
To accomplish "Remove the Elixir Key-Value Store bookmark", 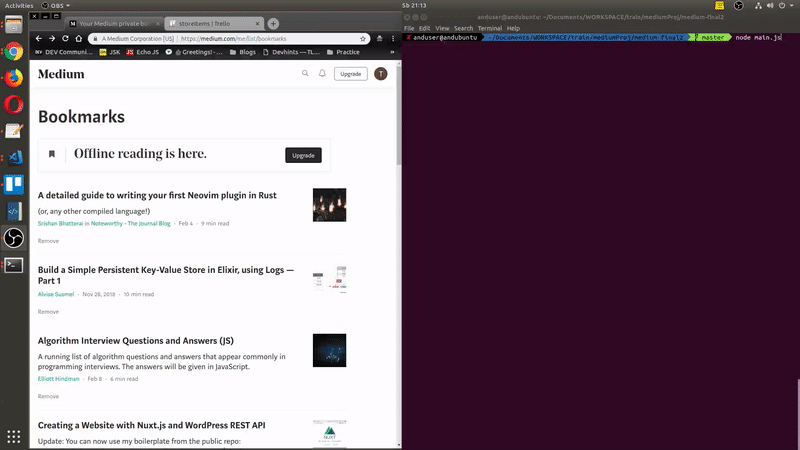I will point(48,312).
